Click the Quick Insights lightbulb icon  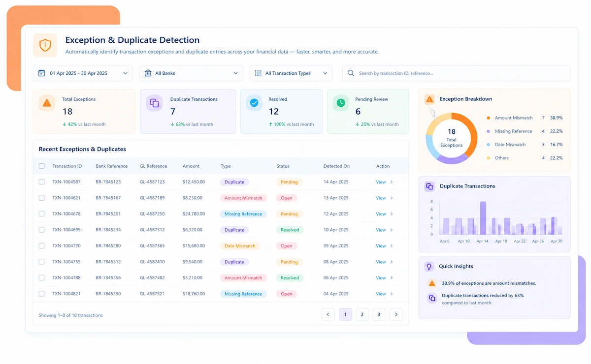pyautogui.click(x=429, y=267)
